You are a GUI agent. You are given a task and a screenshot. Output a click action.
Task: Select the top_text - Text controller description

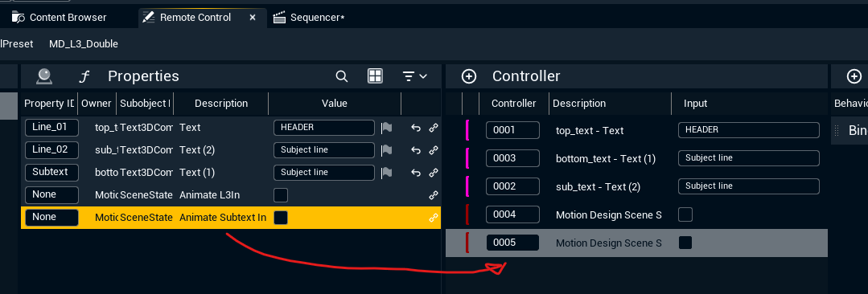590,131
